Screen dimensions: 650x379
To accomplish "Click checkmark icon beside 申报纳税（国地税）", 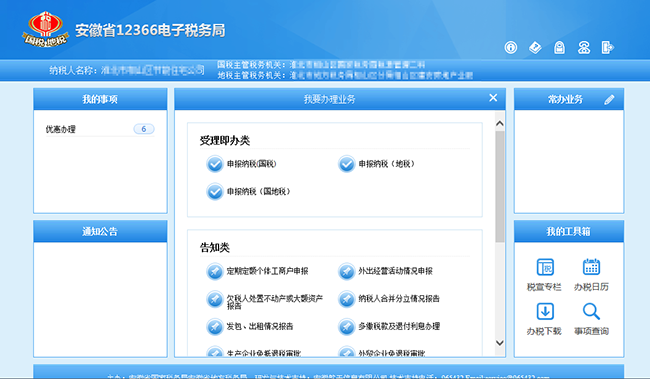I will pos(215,192).
